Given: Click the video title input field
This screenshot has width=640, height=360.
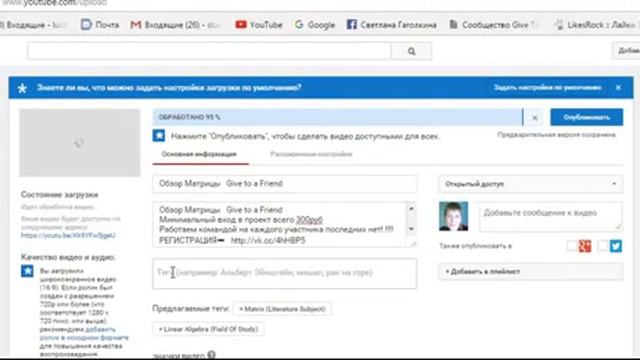Looking at the screenshot, I should pos(285,184).
